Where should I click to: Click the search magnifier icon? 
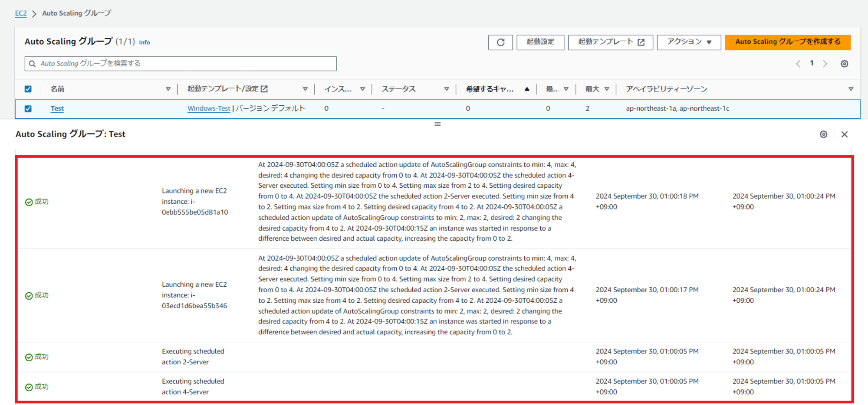coord(33,64)
